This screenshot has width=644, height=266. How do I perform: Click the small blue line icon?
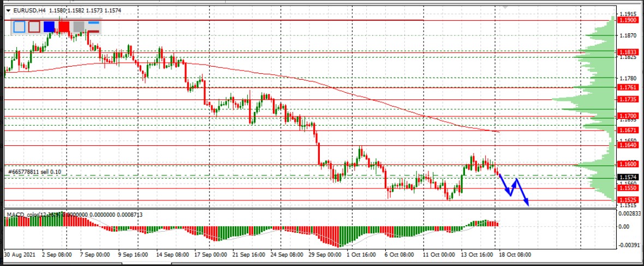(94, 23)
